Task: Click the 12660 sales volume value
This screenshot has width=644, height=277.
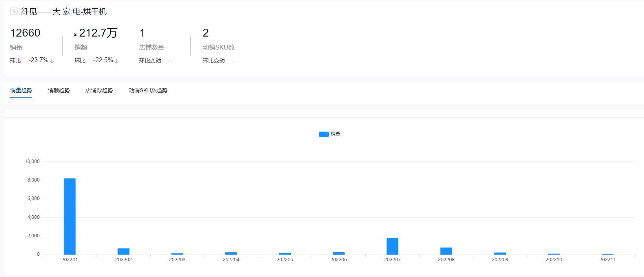Action: pos(25,33)
